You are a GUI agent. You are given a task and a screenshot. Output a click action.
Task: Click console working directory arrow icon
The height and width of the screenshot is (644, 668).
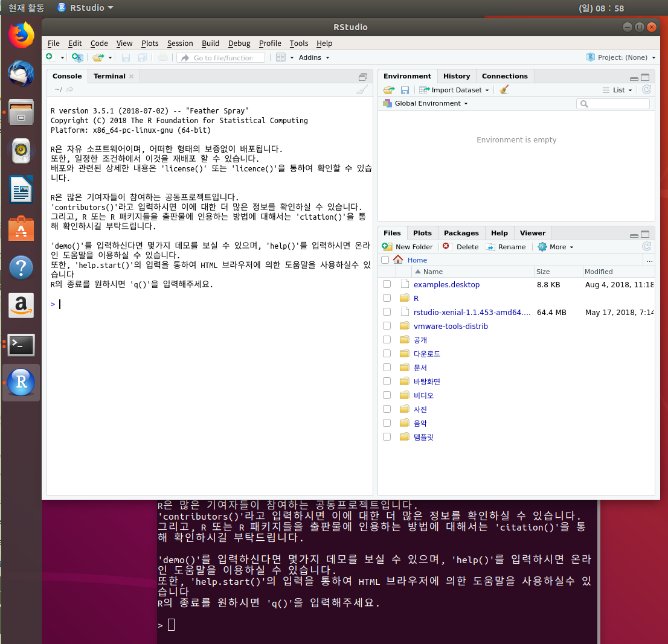point(69,89)
